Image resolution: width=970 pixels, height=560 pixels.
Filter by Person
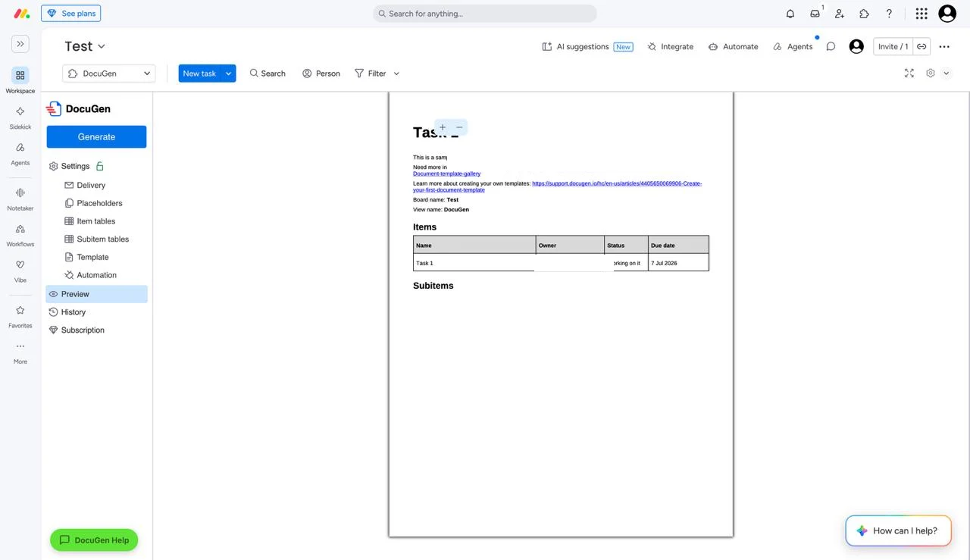321,74
